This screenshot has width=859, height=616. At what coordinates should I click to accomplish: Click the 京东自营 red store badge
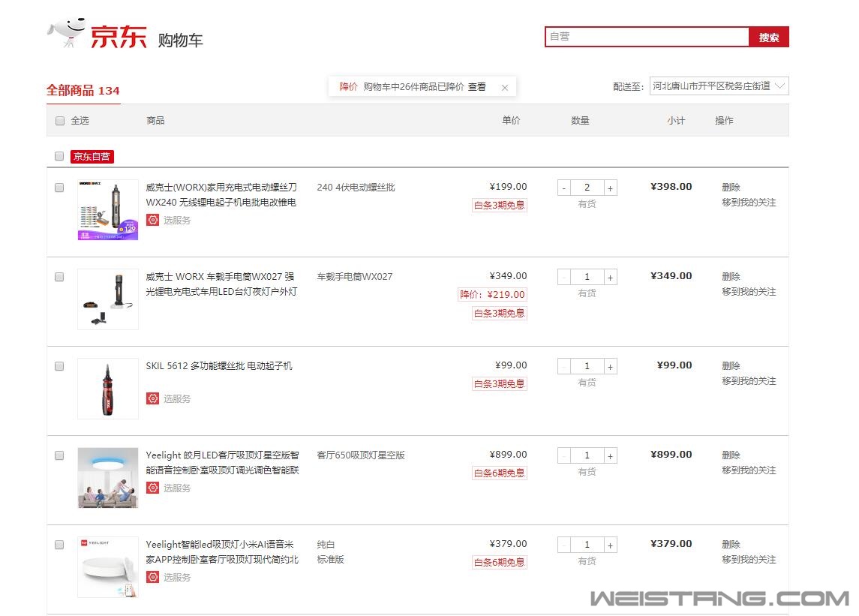[92, 157]
